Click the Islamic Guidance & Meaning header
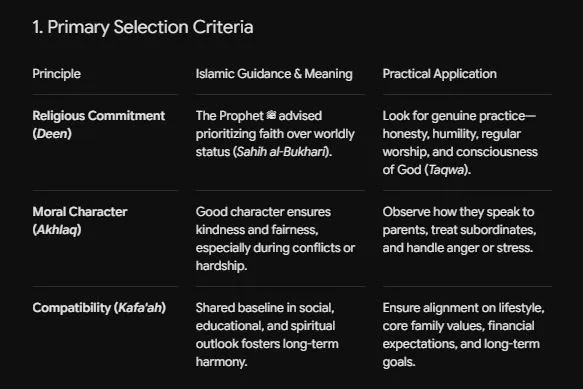Screen dimensions: 583x389 pos(274,74)
